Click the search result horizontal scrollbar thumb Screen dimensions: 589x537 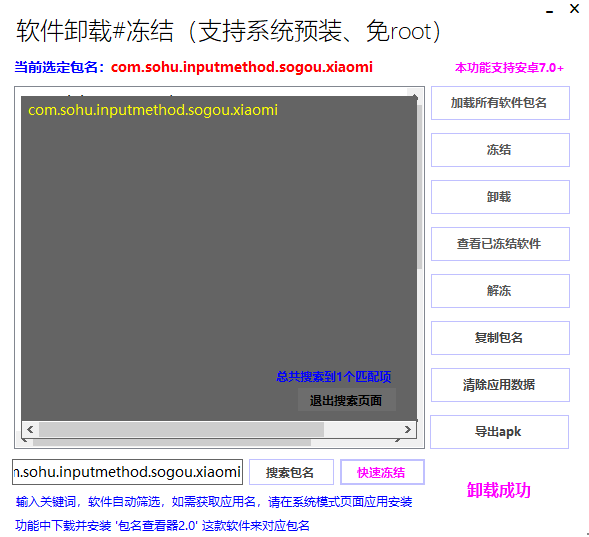click(x=181, y=429)
